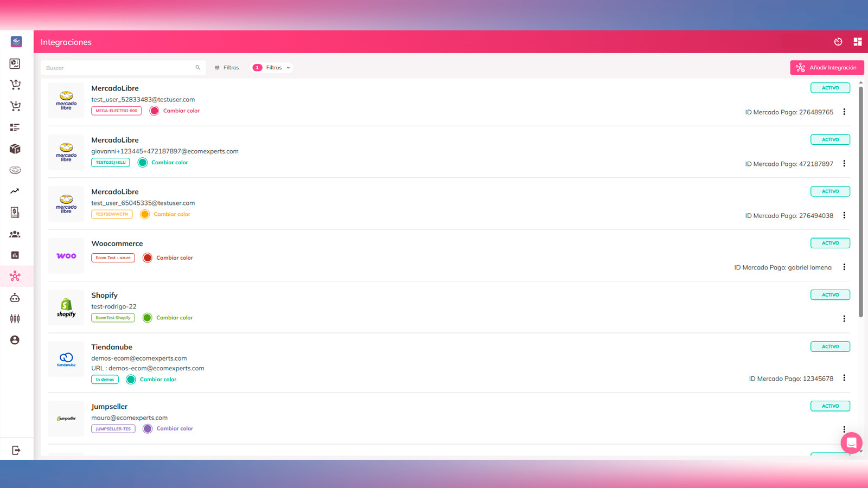This screenshot has height=488, width=868.
Task: Open options menu for Shopify integration
Action: [x=844, y=319]
